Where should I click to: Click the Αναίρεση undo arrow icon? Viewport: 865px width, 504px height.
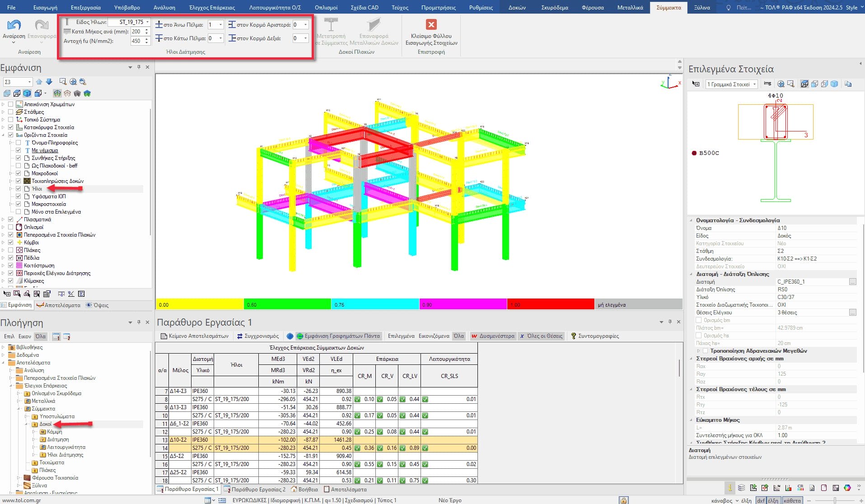tap(14, 26)
